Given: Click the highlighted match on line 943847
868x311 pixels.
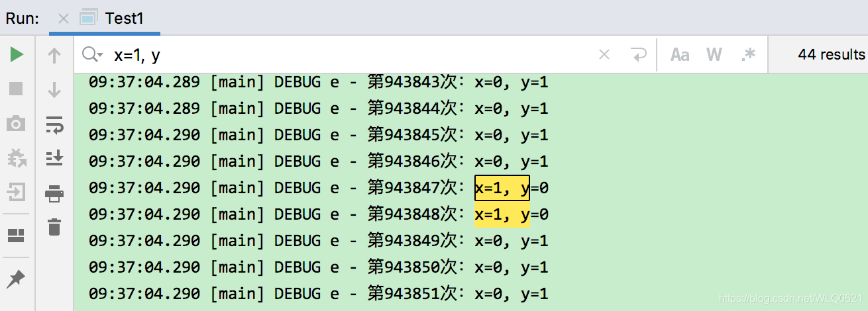Looking at the screenshot, I should coord(502,188).
